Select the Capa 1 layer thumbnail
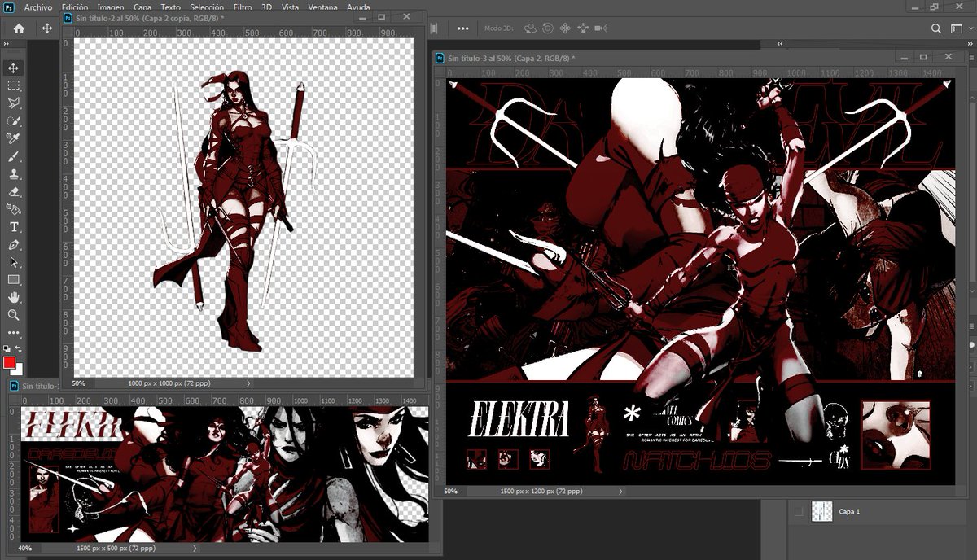Image resolution: width=977 pixels, height=560 pixels. point(821,511)
